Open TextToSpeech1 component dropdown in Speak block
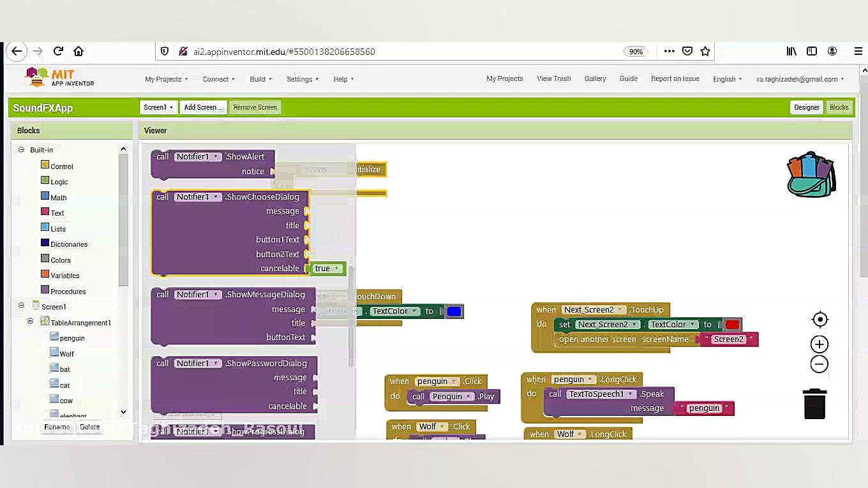The width and height of the screenshot is (868, 488). 602,394
